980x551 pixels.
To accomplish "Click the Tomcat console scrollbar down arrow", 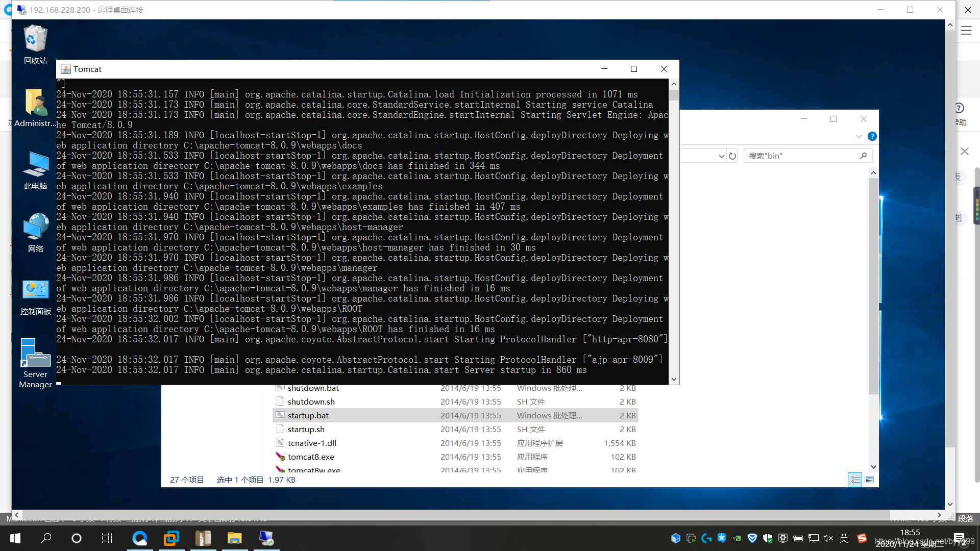I will point(674,379).
